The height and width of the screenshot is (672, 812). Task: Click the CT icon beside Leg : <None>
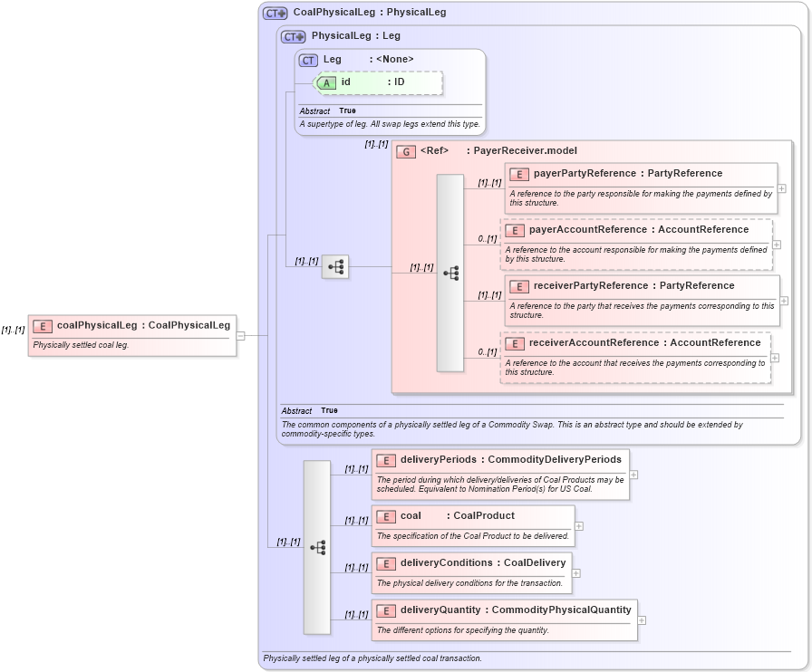coord(308,61)
